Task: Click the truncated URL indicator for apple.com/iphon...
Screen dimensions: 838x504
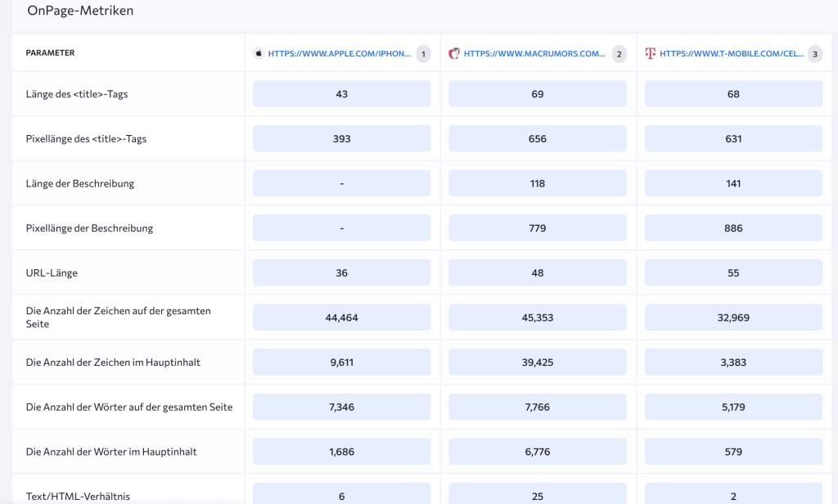Action: [x=407, y=53]
